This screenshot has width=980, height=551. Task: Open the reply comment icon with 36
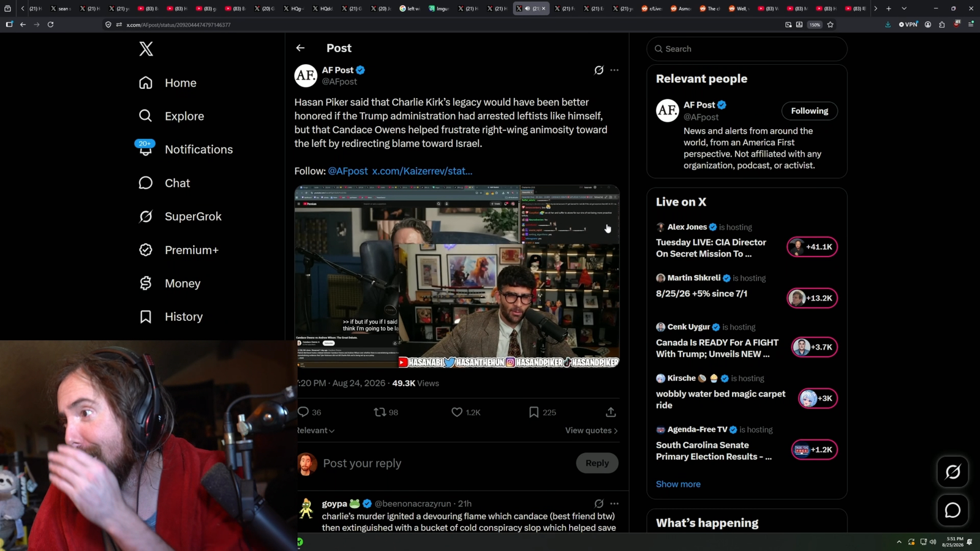point(303,412)
